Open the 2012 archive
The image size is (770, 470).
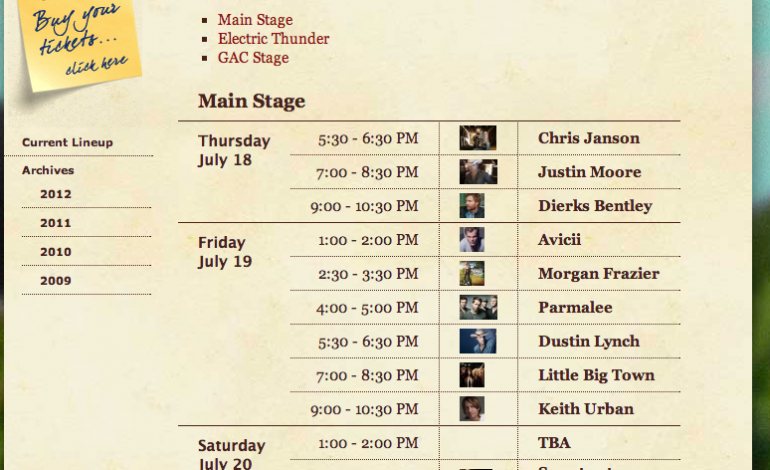56,194
